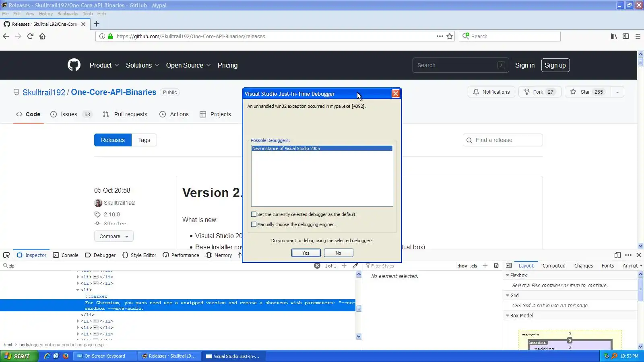Open a new browser tab
The width and height of the screenshot is (644, 362).
(x=97, y=24)
